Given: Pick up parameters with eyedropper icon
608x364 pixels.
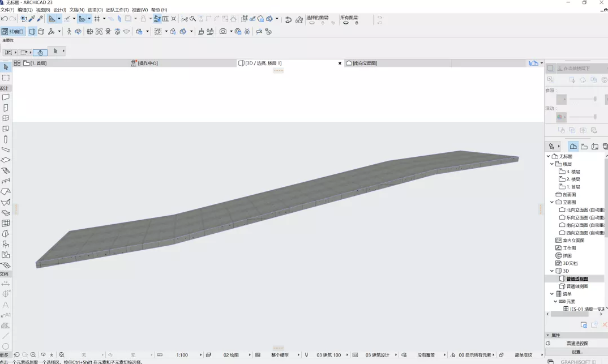Looking at the screenshot, I should click(32, 19).
